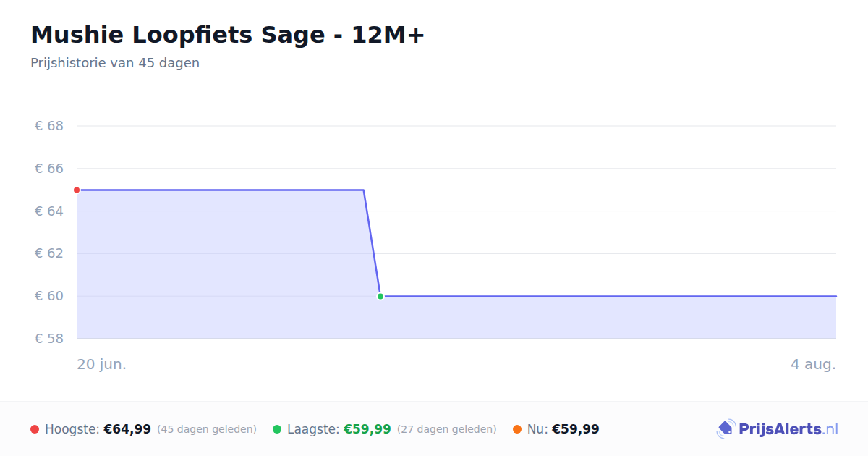868x456 pixels.
Task: Click the € 58 axis label
Action: (49, 339)
